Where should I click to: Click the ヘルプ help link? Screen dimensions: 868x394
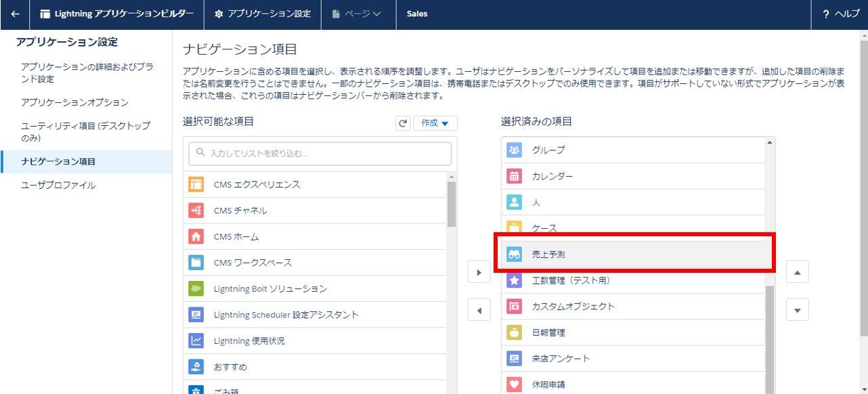coord(840,14)
